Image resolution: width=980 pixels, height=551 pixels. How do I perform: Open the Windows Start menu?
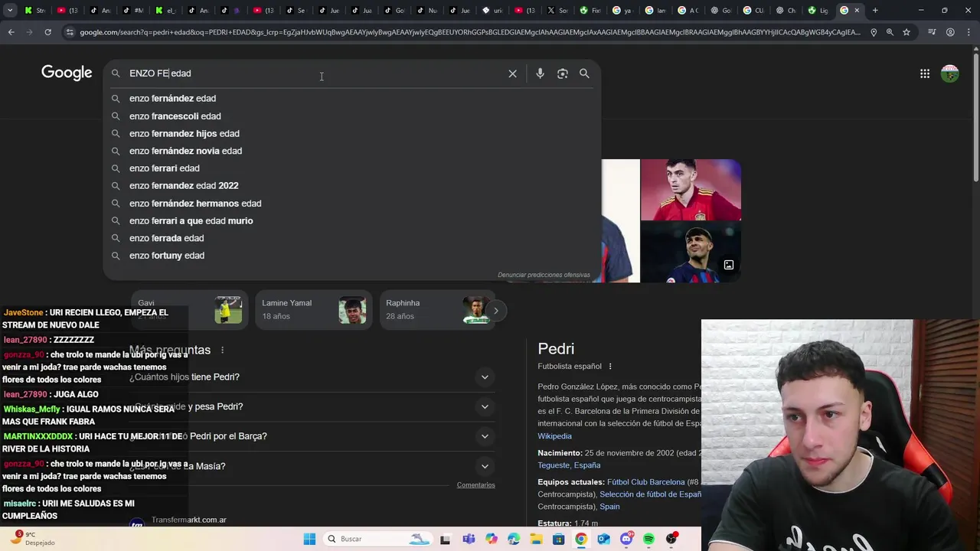309,539
